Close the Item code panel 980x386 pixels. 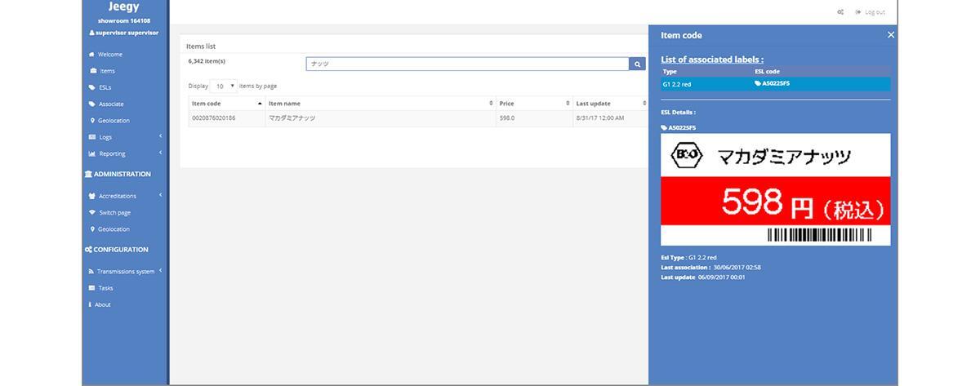(x=890, y=35)
